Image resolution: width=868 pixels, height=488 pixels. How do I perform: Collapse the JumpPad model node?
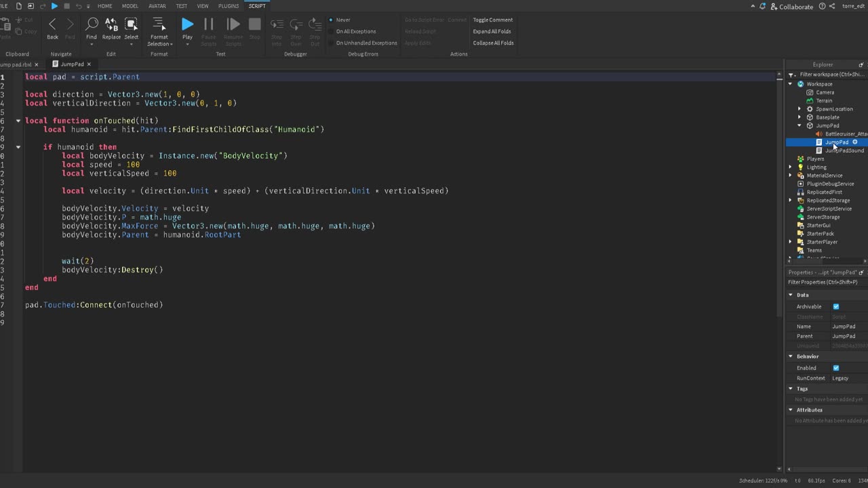[799, 125]
